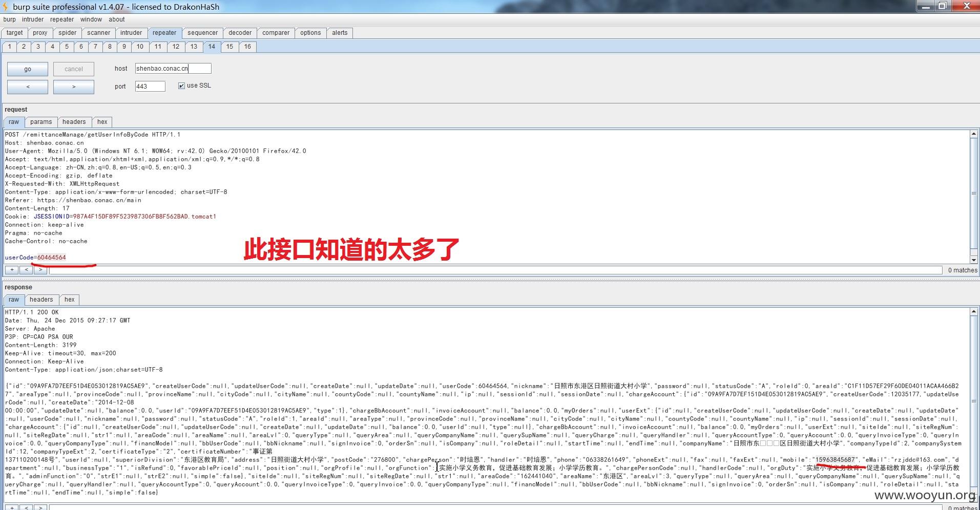
Task: Click the < button in request search bar
Action: point(26,270)
